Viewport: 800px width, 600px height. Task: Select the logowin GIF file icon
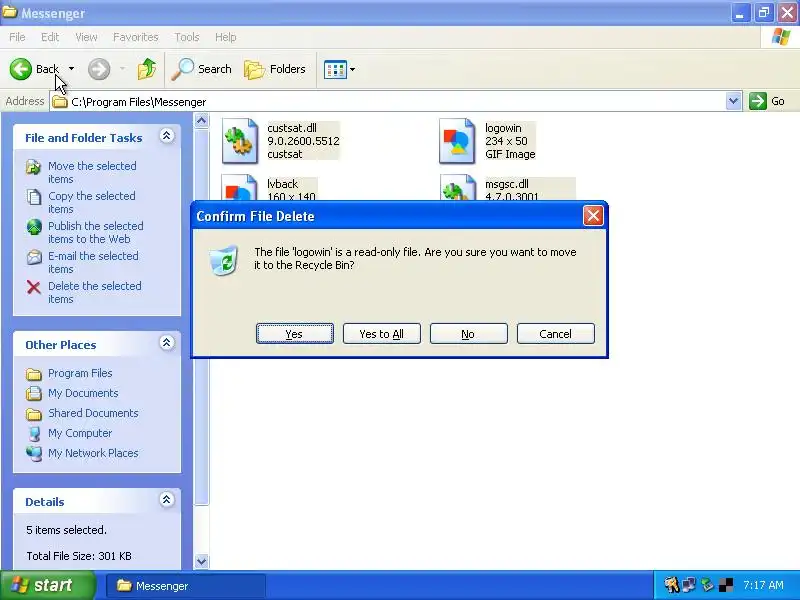click(457, 141)
